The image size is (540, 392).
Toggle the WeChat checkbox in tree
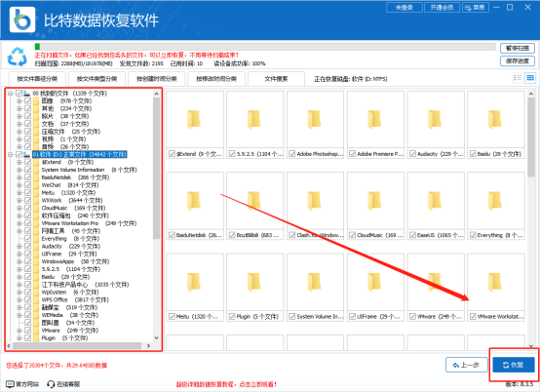pos(28,185)
